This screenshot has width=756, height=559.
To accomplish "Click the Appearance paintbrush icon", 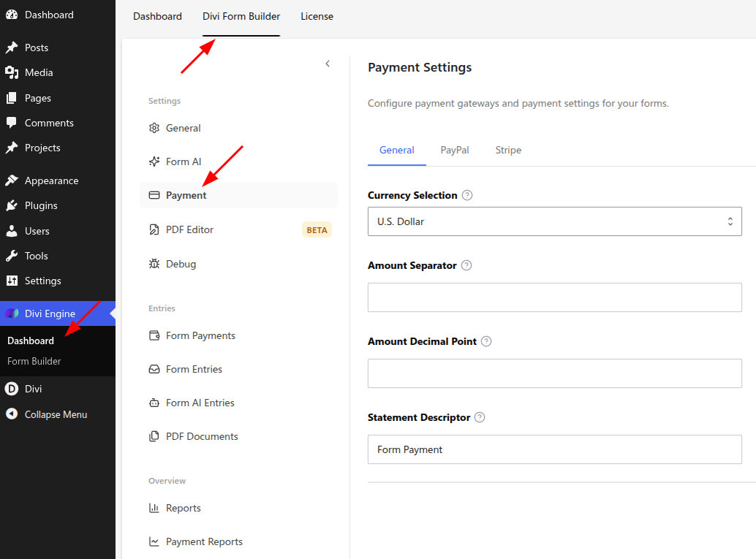I will coord(12,180).
